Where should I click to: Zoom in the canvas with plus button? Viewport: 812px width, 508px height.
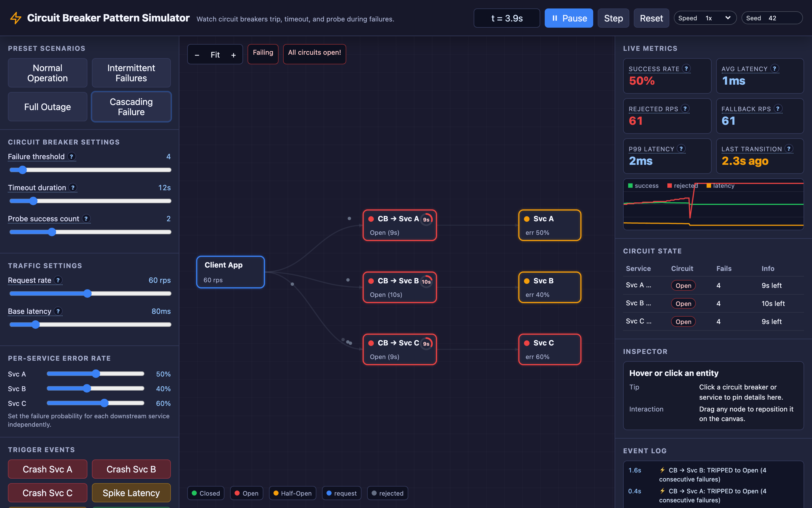point(233,55)
